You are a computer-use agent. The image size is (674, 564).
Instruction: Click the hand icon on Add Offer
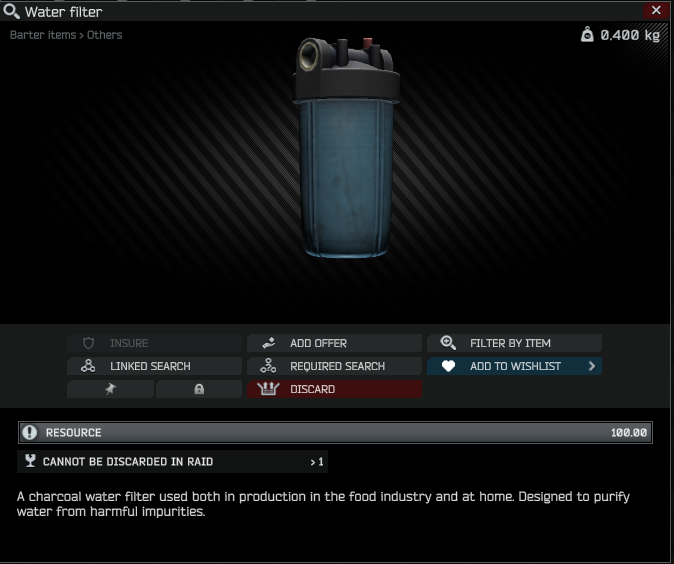pyautogui.click(x=269, y=343)
